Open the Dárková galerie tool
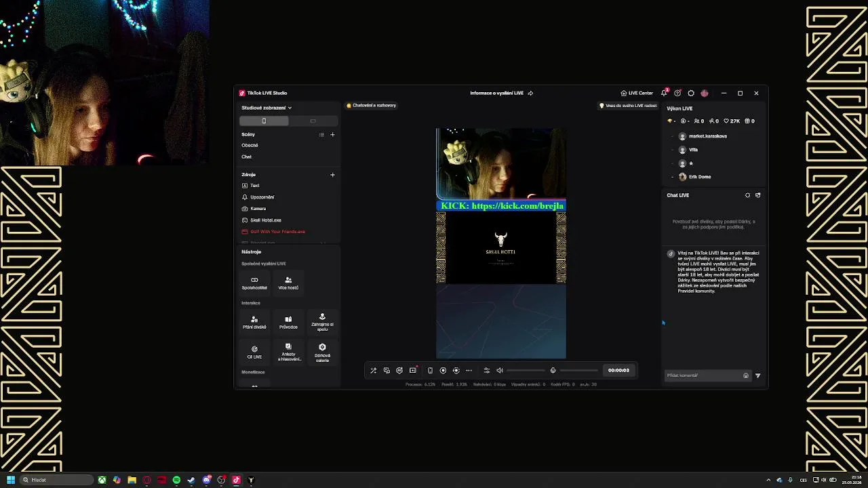Screen dimensions: 868x488 pyautogui.click(x=322, y=352)
